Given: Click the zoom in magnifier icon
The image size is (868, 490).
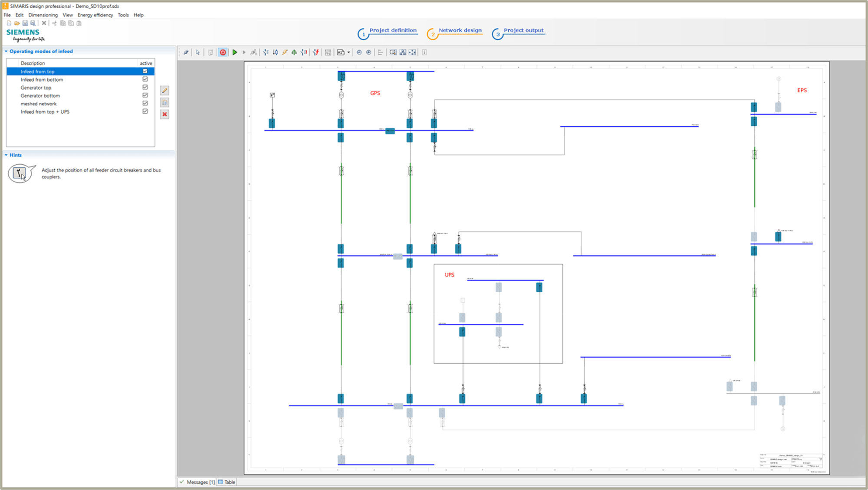Looking at the screenshot, I should tap(368, 52).
